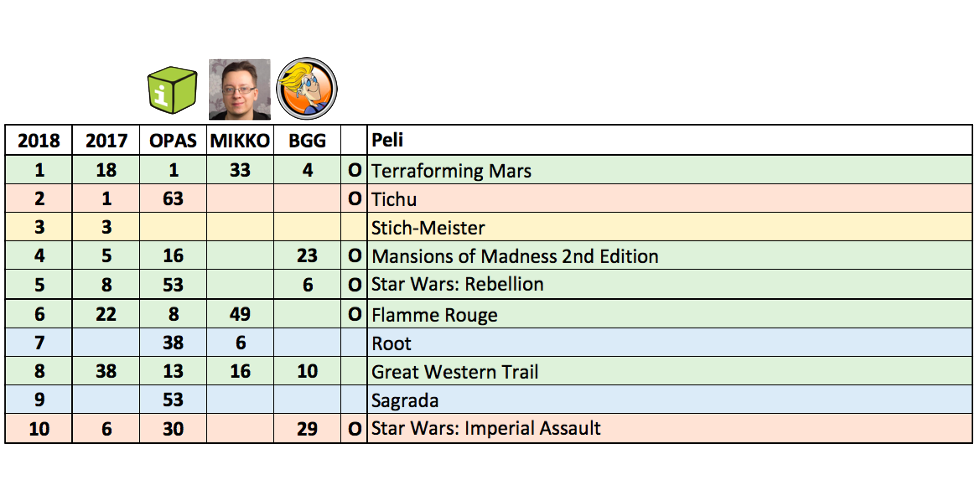
Task: Select the Peli column header
Action: pyautogui.click(x=387, y=139)
